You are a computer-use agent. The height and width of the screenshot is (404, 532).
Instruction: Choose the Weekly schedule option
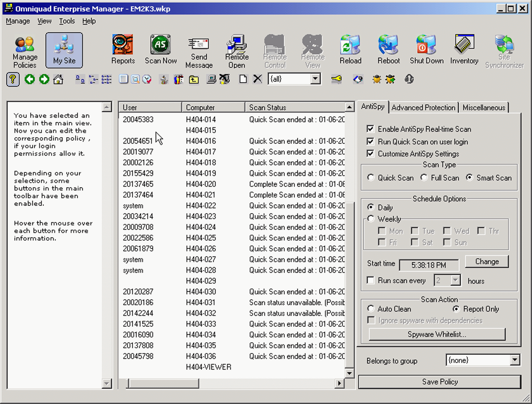click(x=371, y=219)
